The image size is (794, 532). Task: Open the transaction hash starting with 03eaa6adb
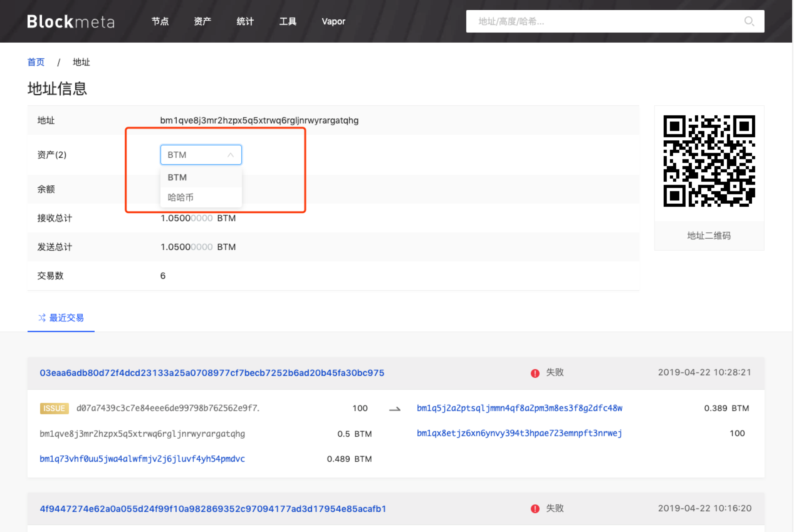click(212, 373)
